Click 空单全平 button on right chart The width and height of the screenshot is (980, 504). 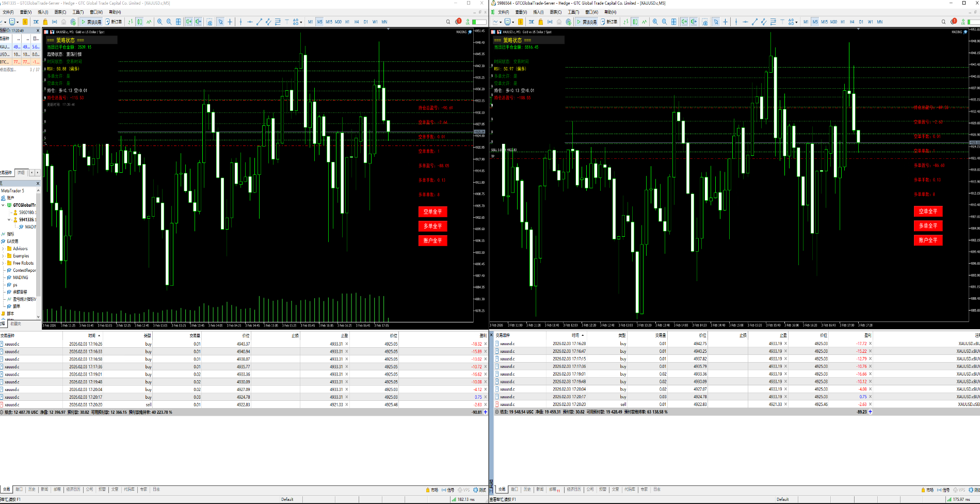928,211
